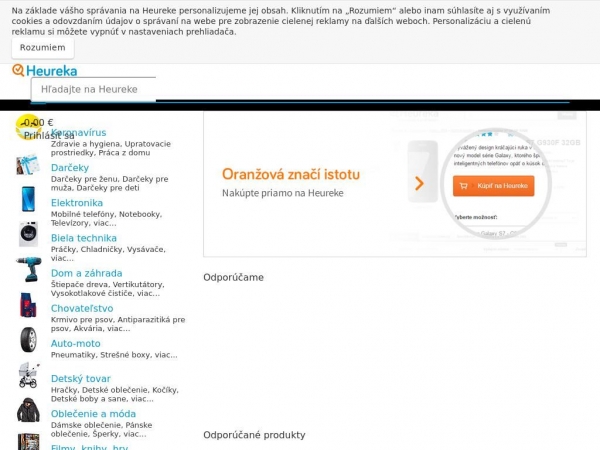Click the Odporúčané produkty section heading

[x=254, y=435]
